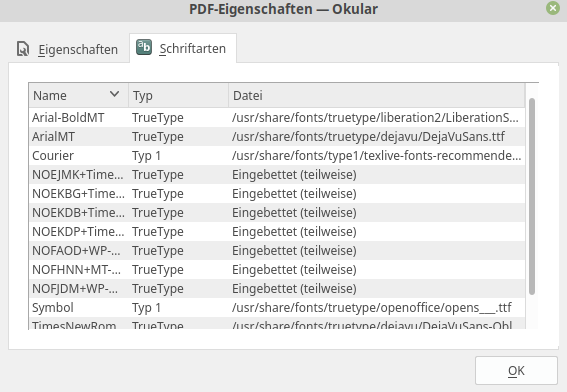
Task: Click the document icon on Eigenschaften tab
Action: point(23,49)
